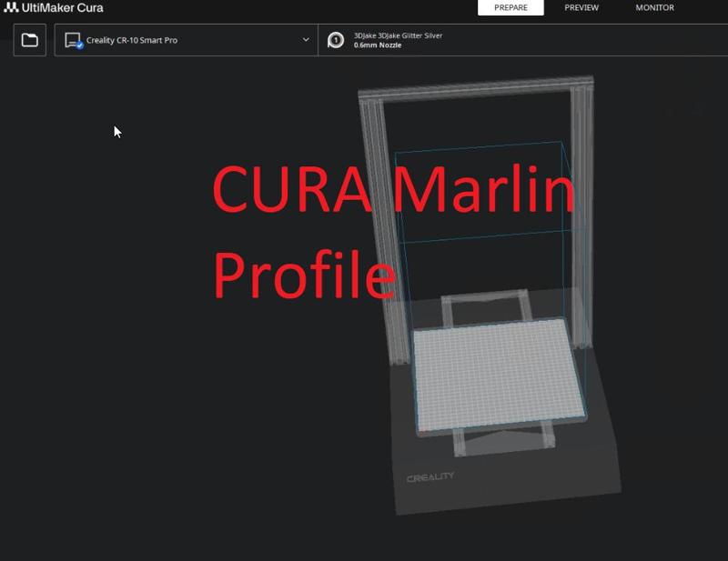This screenshot has width=728, height=561.
Task: Click the 3DJake Glitter Silver material name
Action: click(x=397, y=34)
